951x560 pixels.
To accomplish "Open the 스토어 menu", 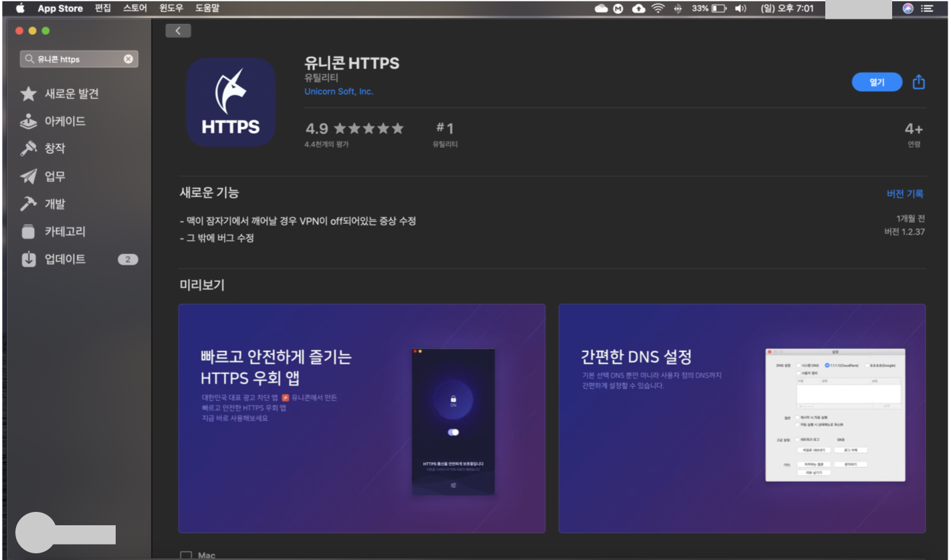I will tap(135, 8).
